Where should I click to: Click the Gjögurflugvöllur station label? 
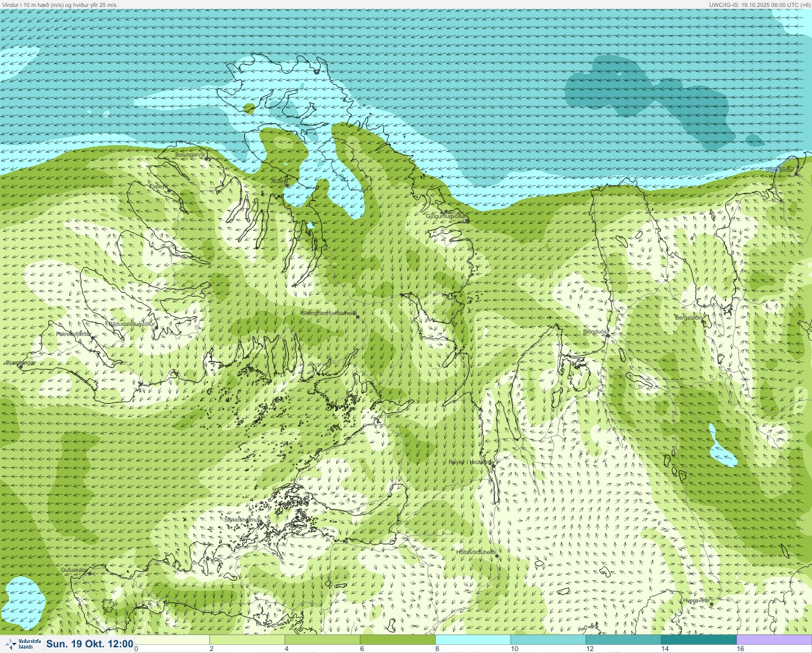point(447,216)
